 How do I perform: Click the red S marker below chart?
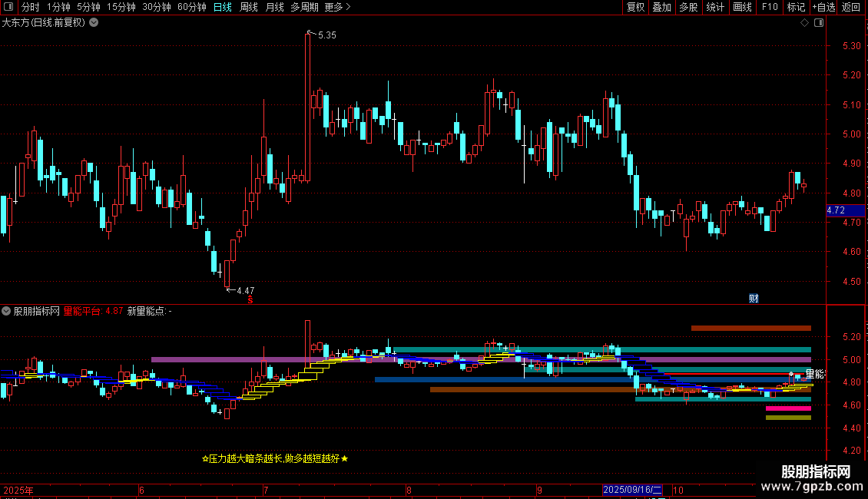250,300
